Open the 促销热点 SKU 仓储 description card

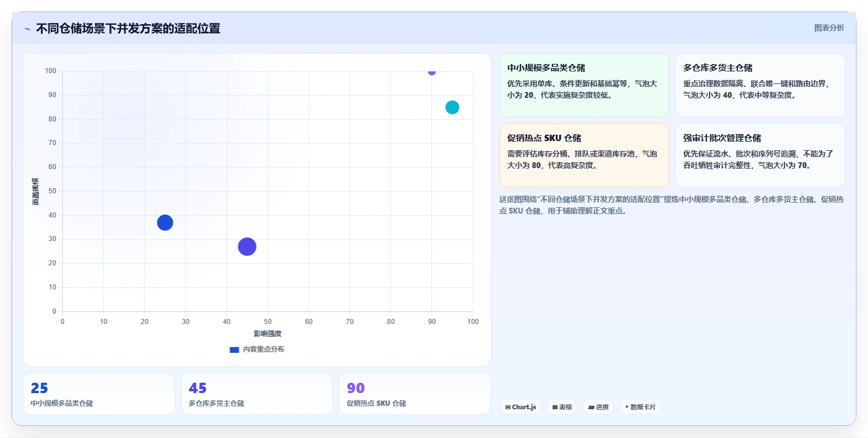pos(584,155)
